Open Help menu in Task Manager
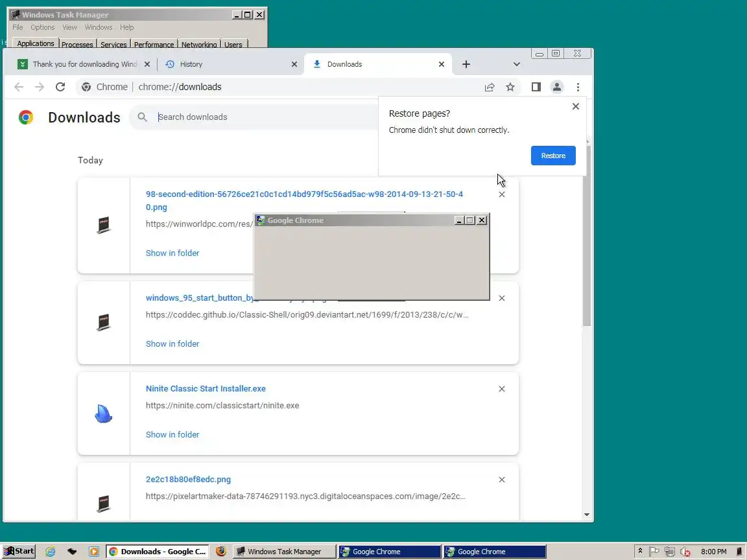 (126, 28)
